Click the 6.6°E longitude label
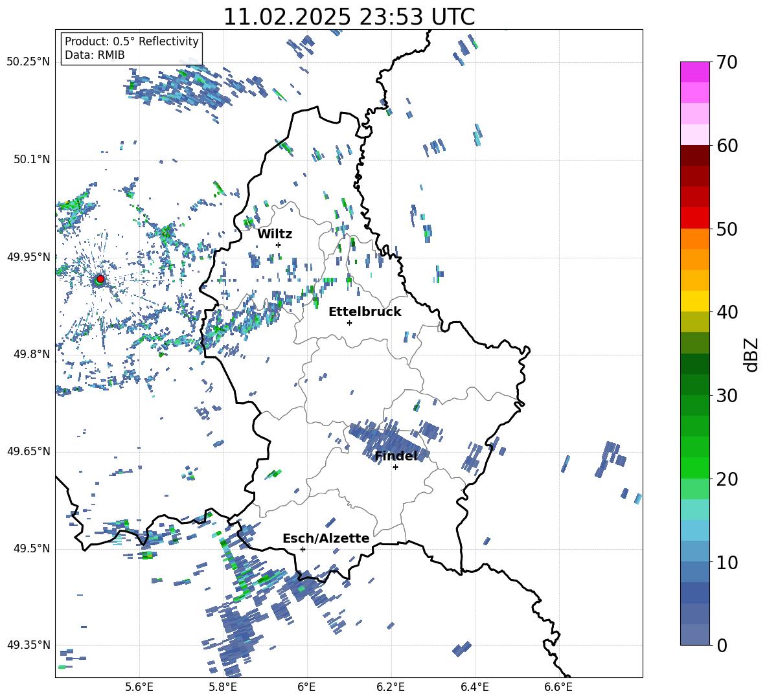The image size is (767, 700). pos(558,687)
